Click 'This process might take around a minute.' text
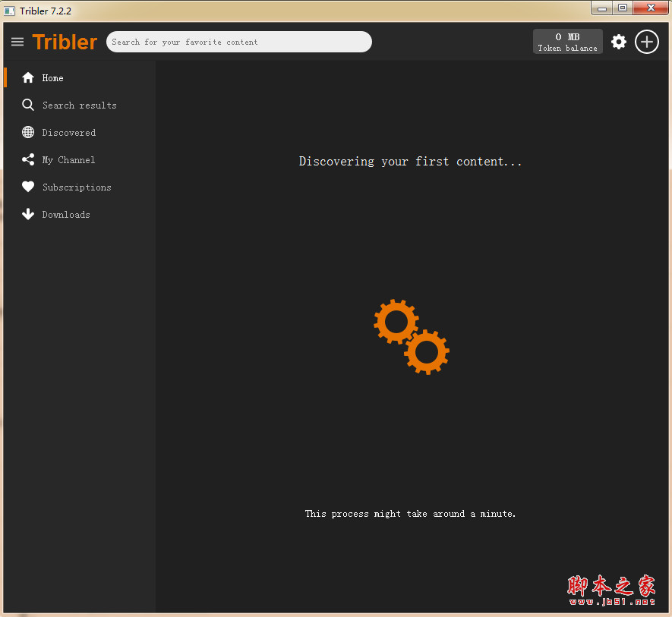Image resolution: width=672 pixels, height=617 pixels. (x=410, y=514)
